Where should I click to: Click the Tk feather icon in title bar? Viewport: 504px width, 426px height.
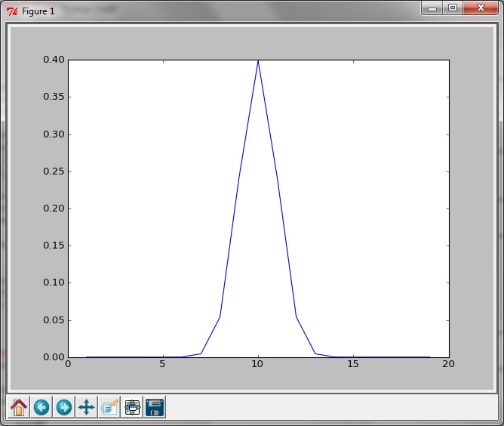pos(12,11)
